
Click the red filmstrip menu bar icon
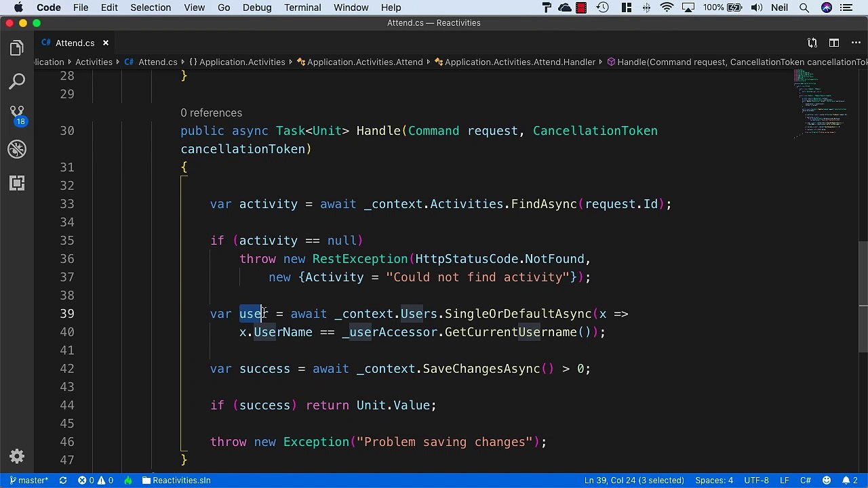click(x=581, y=7)
